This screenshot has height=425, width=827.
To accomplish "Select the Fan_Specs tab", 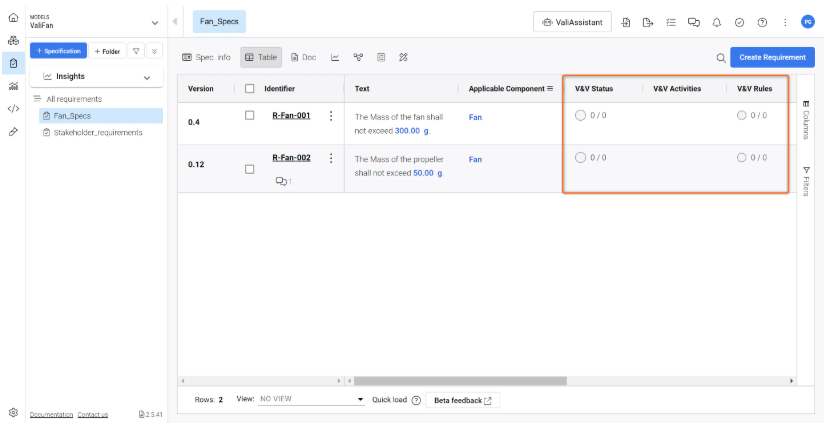I will [219, 22].
